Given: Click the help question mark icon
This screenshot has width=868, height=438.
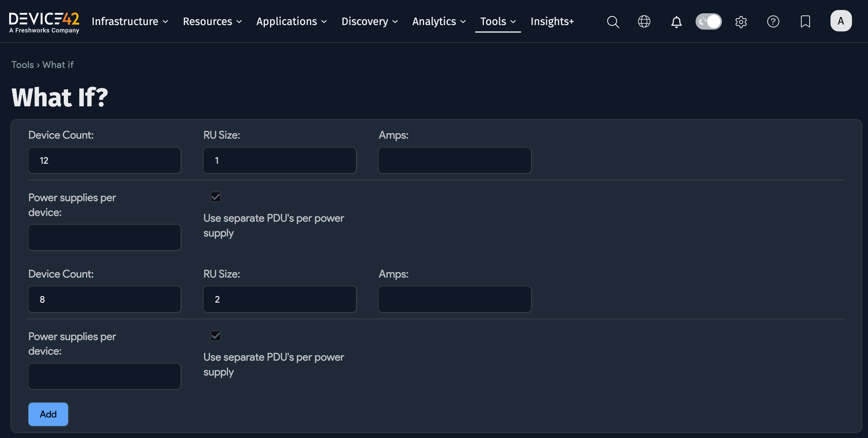Looking at the screenshot, I should (773, 21).
